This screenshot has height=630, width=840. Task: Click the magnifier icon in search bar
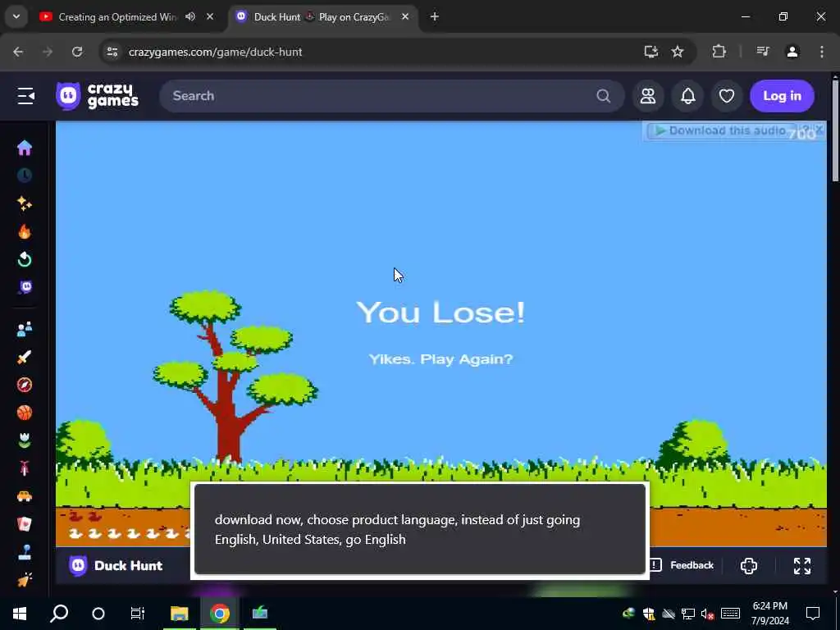[x=603, y=96]
